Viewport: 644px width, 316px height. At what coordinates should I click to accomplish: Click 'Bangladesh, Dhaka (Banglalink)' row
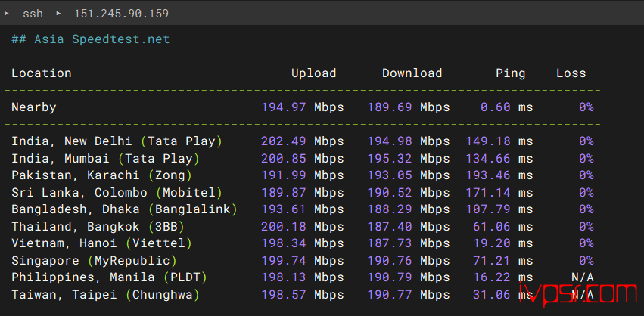click(x=124, y=209)
